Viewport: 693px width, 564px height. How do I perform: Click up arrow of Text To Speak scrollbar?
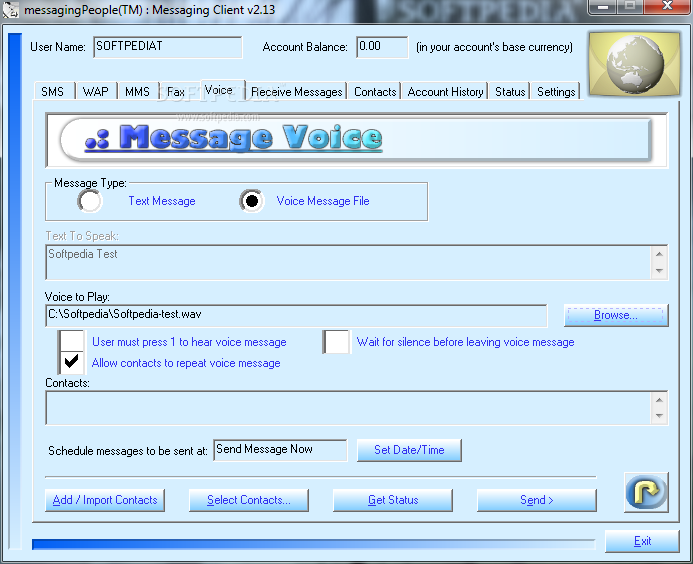659,254
